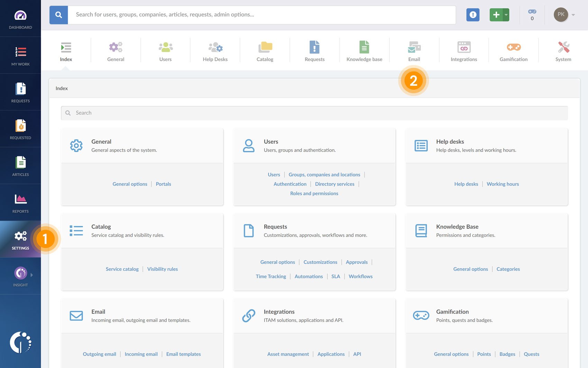This screenshot has width=588, height=368.
Task: Switch to the Knowledge base tab
Action: [364, 51]
